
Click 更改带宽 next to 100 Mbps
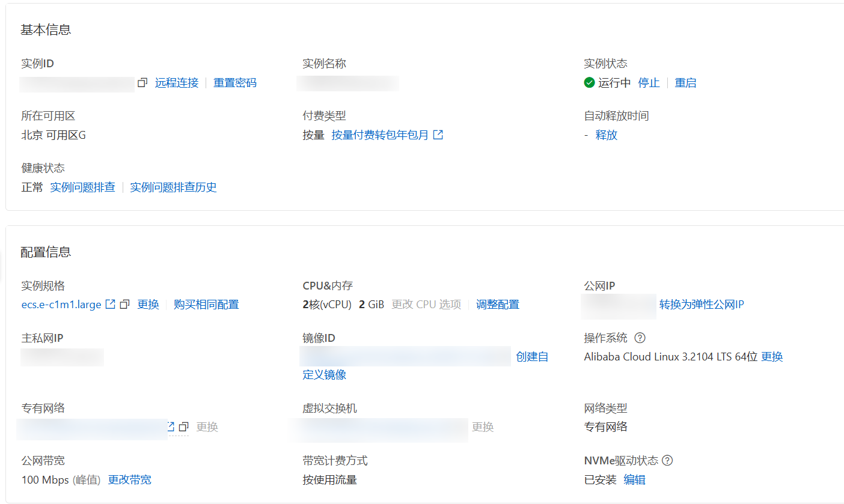point(129,480)
